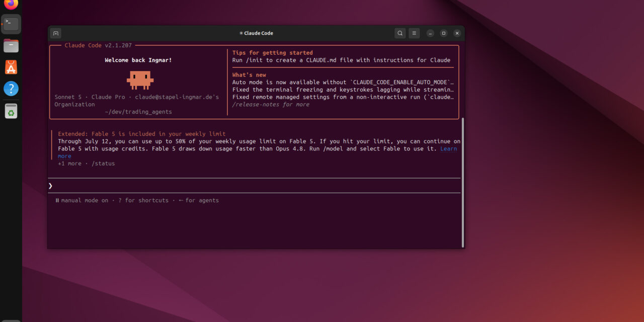Open the terminal hamburger menu

click(x=414, y=33)
